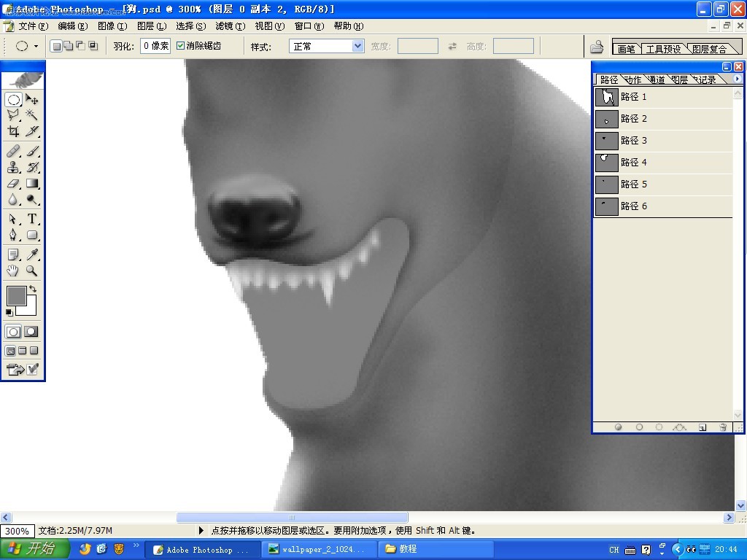This screenshot has height=560, width=747.
Task: Click the Clone Stamp tool
Action: 13,167
